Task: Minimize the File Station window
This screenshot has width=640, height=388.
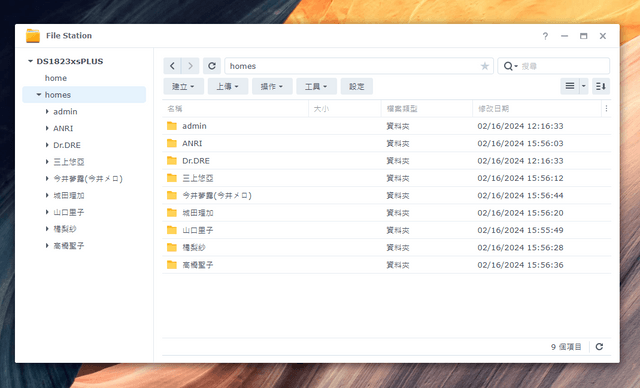Action: pyautogui.click(x=564, y=36)
